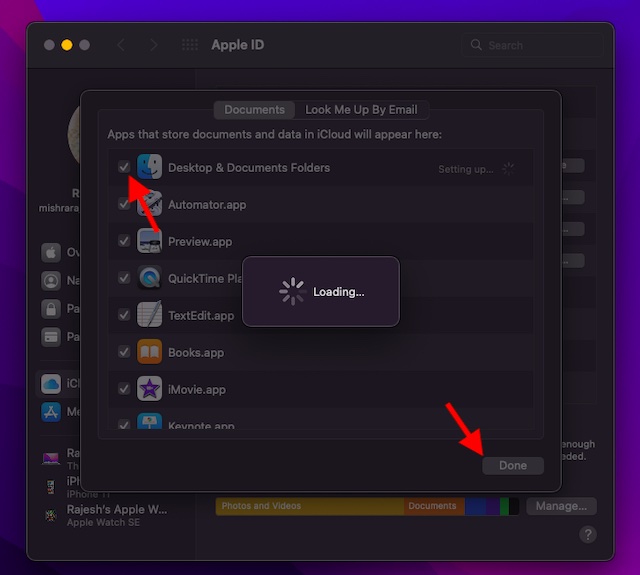The width and height of the screenshot is (640, 575).
Task: Click the Books.app icon
Action: [x=149, y=352]
